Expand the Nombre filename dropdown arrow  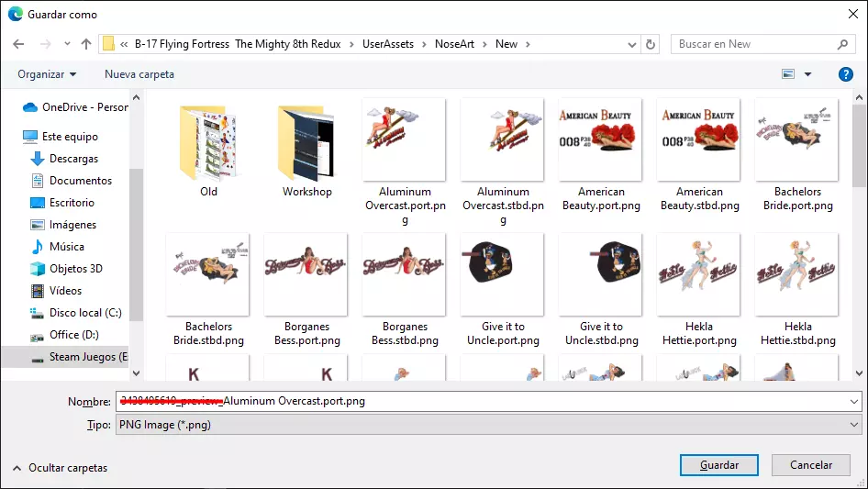coord(853,402)
